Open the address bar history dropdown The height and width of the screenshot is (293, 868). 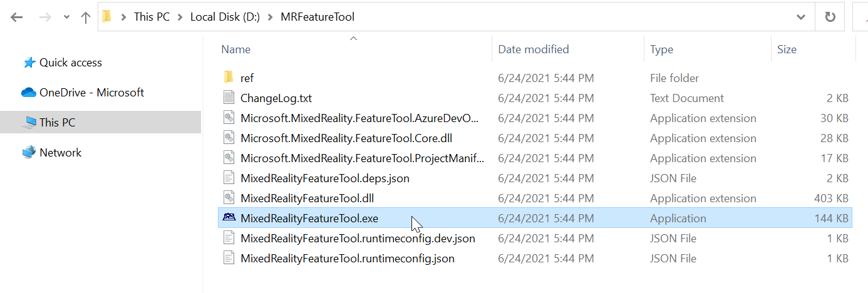click(x=800, y=18)
